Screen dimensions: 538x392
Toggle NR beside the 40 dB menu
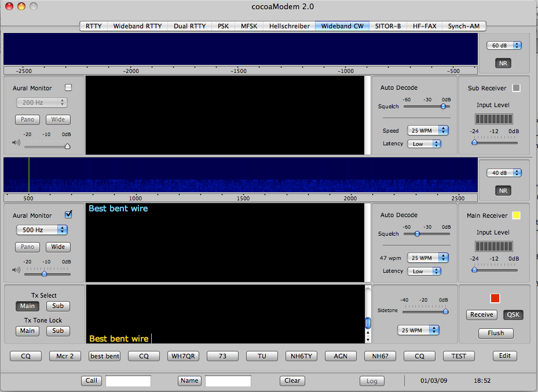point(503,190)
